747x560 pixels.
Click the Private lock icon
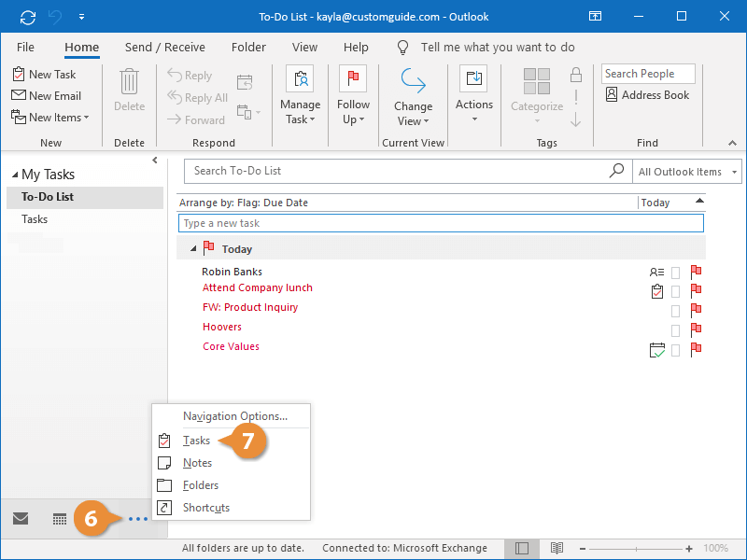coord(576,75)
